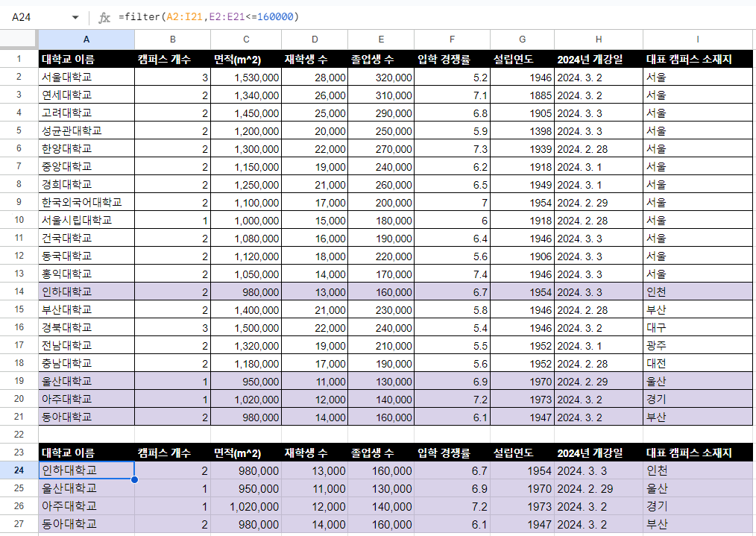Screen dimensions: 756x536
Task: Select cell '아주대학교' in row 20
Action: tap(86, 399)
